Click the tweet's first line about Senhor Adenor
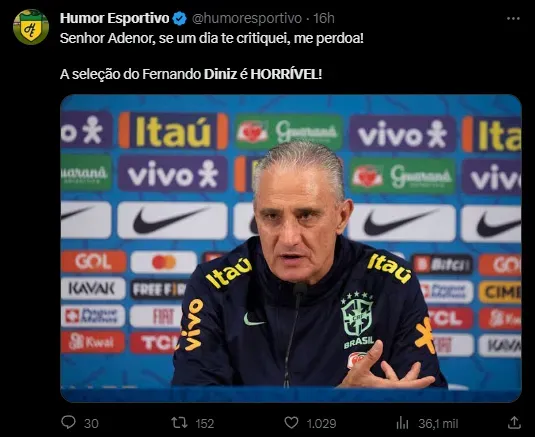The height and width of the screenshot is (437, 535). (212, 38)
